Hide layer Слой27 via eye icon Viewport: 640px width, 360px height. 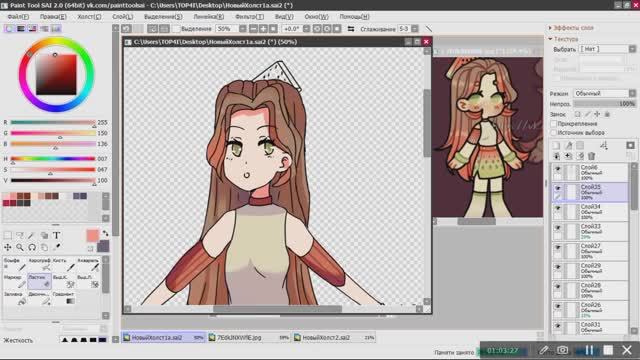[558, 247]
